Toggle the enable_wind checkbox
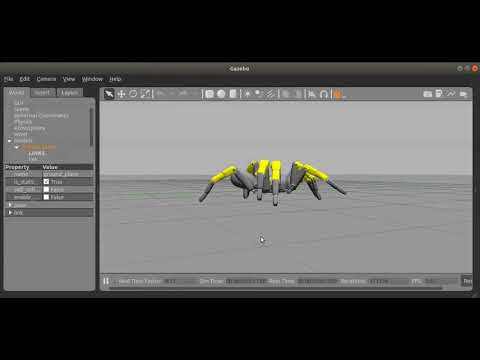 (x=46, y=197)
